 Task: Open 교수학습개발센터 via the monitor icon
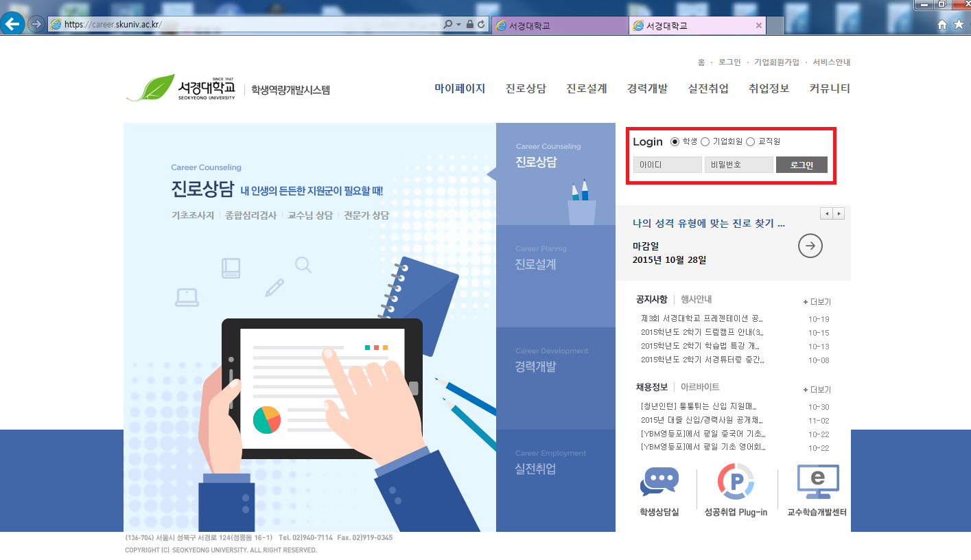[x=818, y=480]
